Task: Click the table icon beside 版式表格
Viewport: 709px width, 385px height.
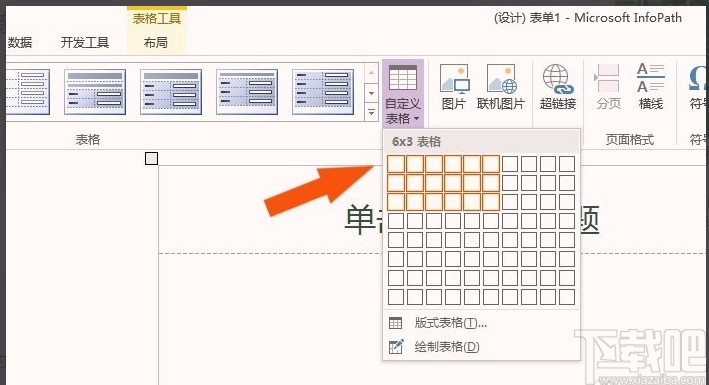Action: (396, 323)
